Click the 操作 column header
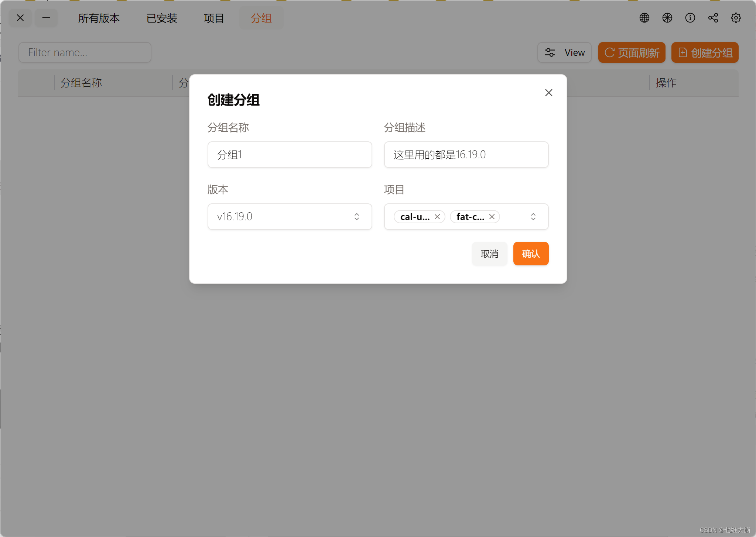 (666, 83)
